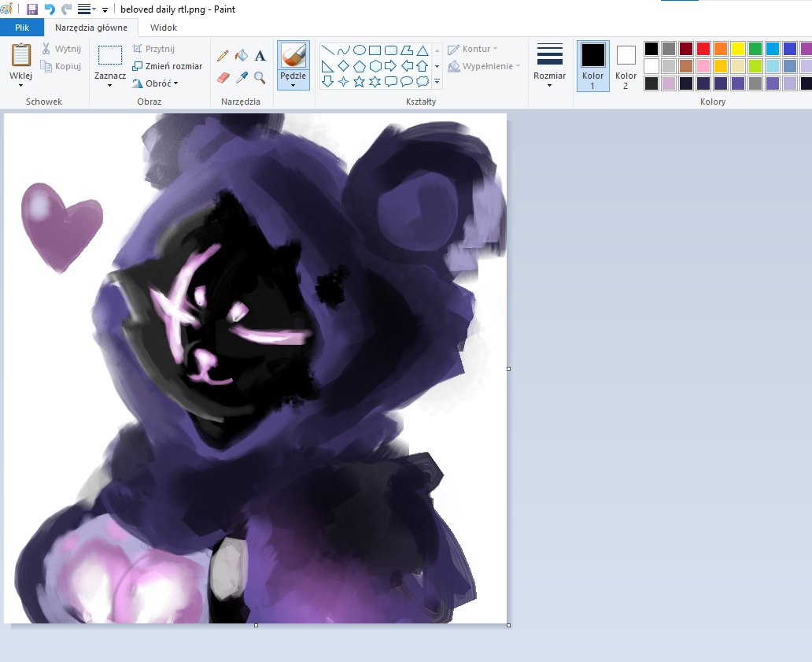The width and height of the screenshot is (812, 662).
Task: Click the Undo arrow in title bar
Action: point(50,9)
